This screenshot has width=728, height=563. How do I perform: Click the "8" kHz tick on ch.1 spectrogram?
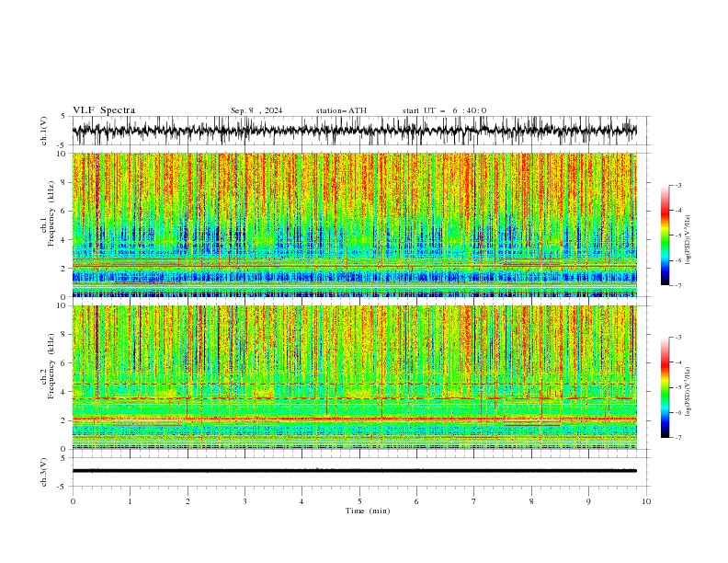64,182
